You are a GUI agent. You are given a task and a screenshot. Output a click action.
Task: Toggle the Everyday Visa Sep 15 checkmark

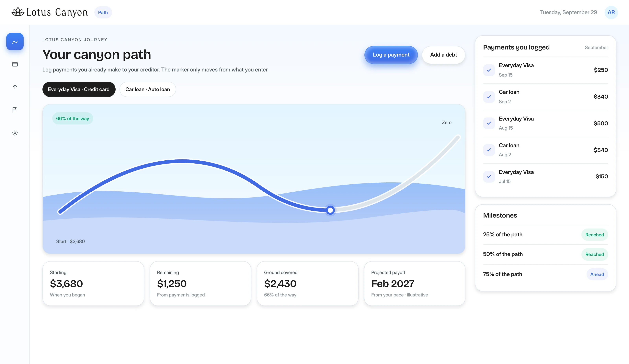489,70
